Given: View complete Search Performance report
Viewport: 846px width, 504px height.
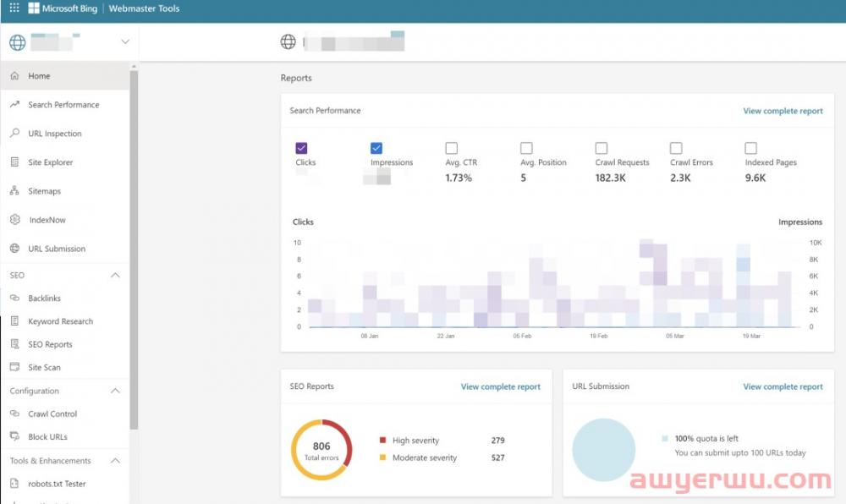Looking at the screenshot, I should (783, 111).
